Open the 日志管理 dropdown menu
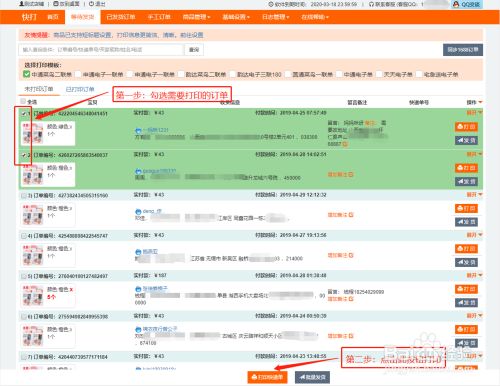Viewport: 500px width, 386px height. [275, 17]
